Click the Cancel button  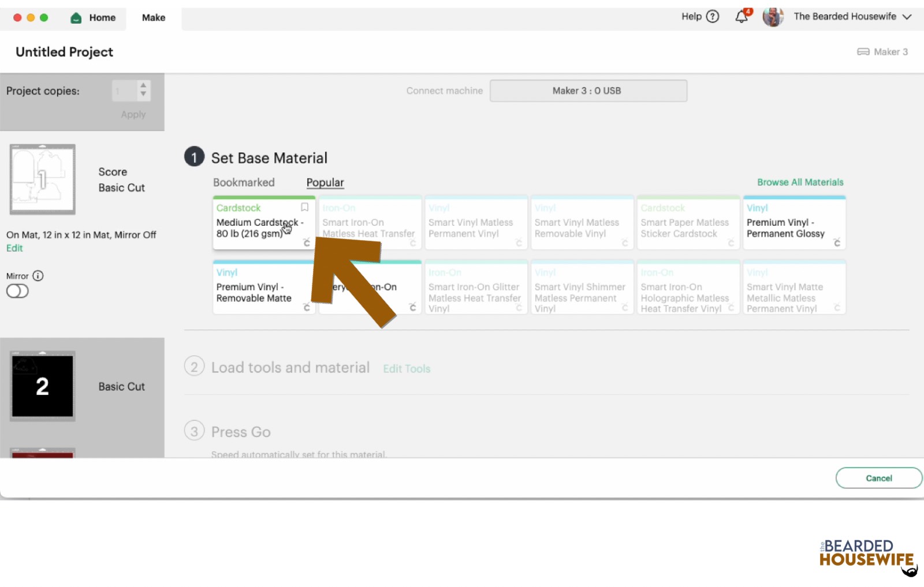[x=878, y=478]
